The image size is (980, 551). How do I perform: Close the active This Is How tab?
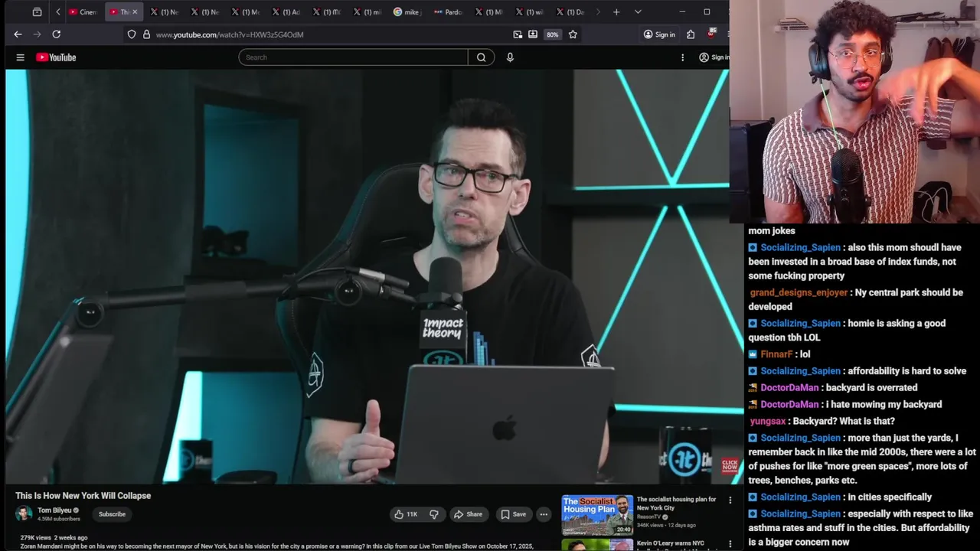(135, 12)
